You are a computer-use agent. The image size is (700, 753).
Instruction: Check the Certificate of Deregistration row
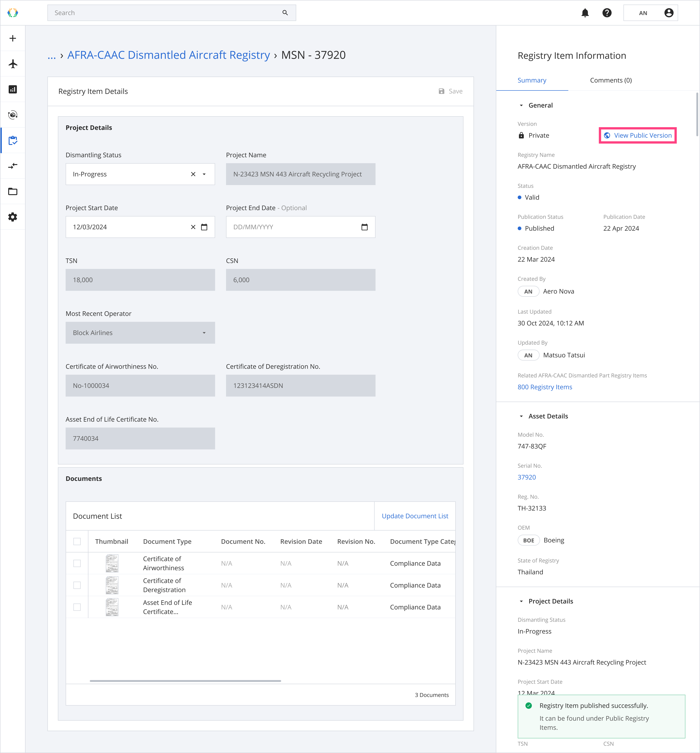(77, 585)
